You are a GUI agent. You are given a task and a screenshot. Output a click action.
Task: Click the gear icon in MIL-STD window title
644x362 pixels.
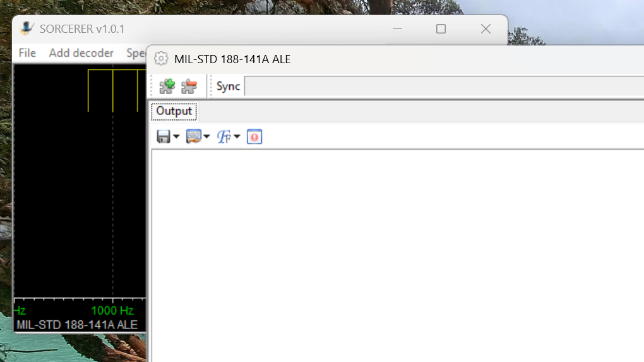click(x=161, y=59)
